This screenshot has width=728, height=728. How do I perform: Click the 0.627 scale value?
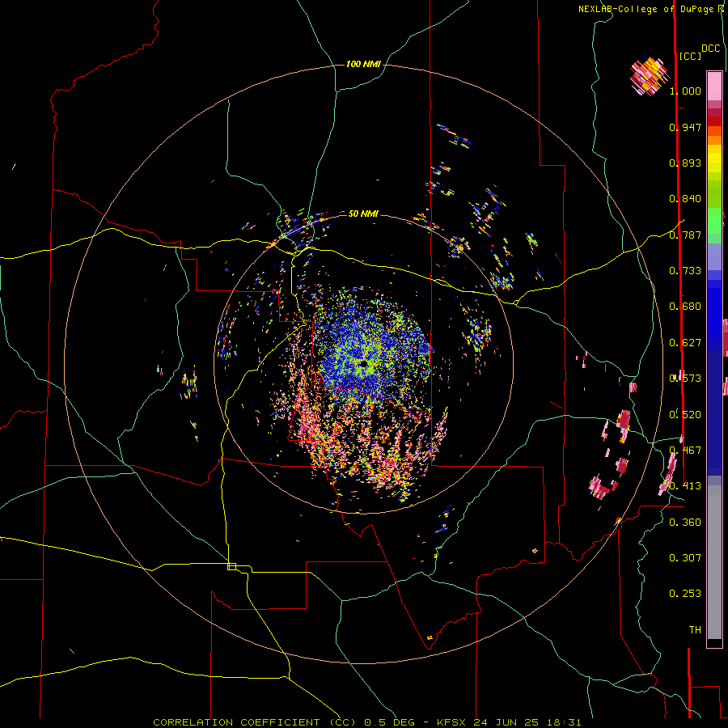coord(685,343)
